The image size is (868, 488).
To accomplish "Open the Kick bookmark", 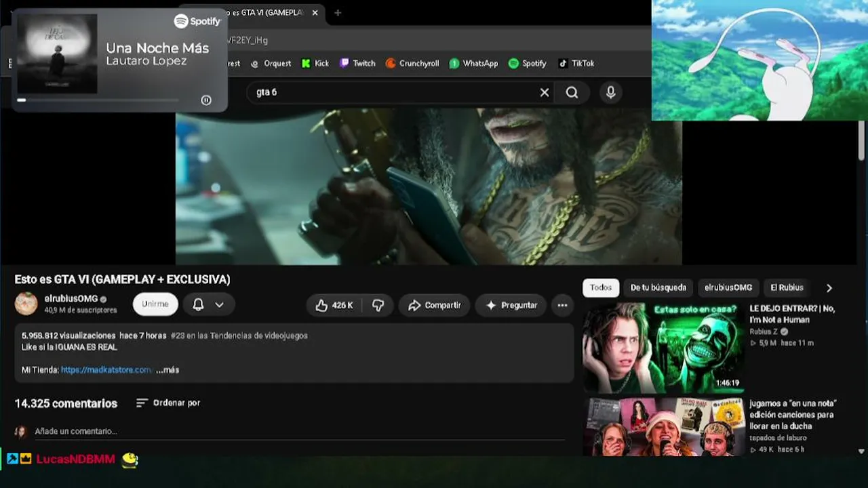I will tap(315, 63).
